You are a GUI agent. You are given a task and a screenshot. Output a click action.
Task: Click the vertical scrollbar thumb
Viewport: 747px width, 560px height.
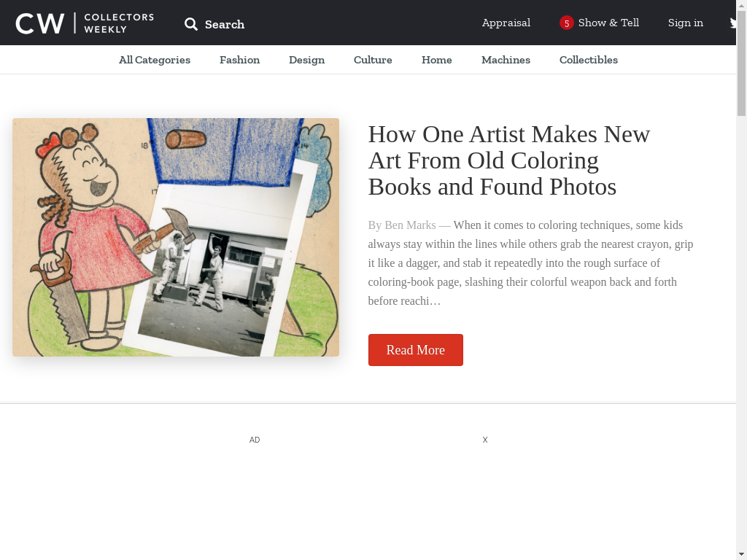(741, 63)
